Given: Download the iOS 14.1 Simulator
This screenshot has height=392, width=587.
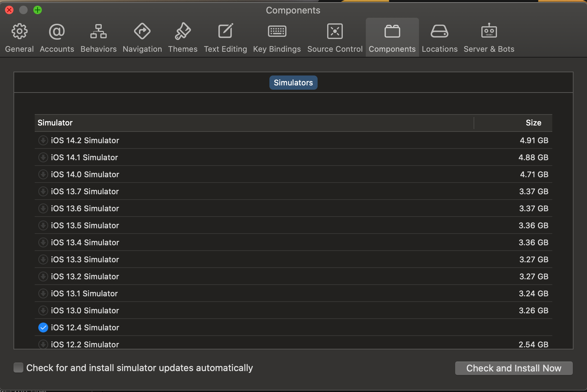Looking at the screenshot, I should point(43,157).
